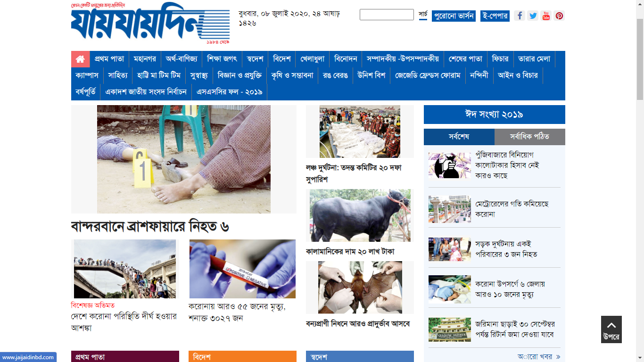Click the পুরোনো ভার্সন button
This screenshot has height=362, width=644.
pyautogui.click(x=454, y=16)
